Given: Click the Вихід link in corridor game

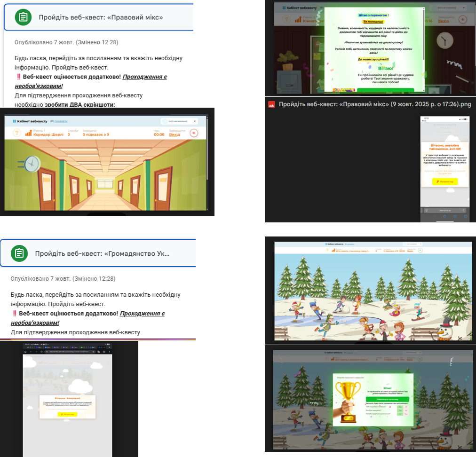Looking at the screenshot, I should click(x=175, y=134).
